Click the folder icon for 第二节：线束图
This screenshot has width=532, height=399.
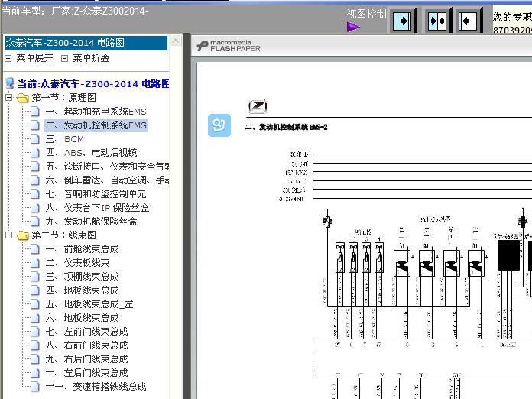pos(23,235)
